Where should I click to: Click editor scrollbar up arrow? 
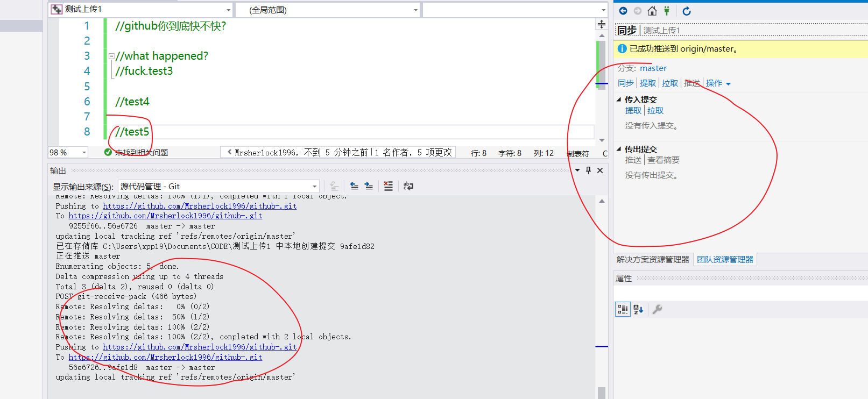[602, 35]
